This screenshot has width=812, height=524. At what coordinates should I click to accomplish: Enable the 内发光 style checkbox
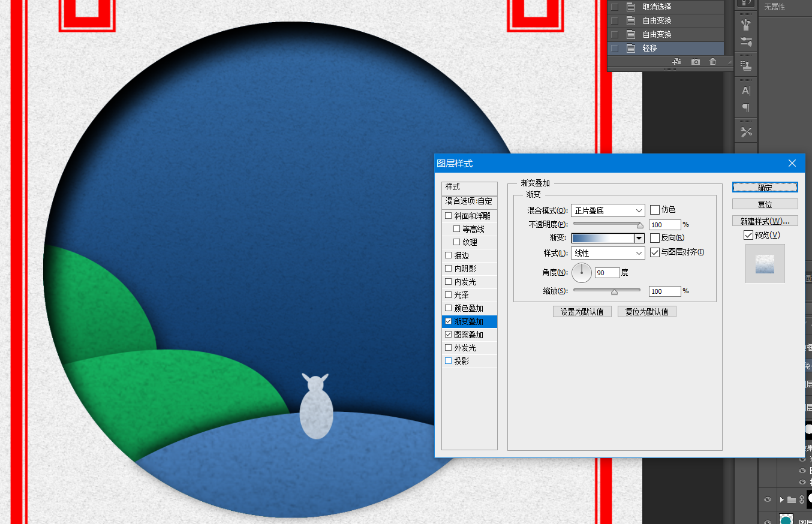click(449, 282)
